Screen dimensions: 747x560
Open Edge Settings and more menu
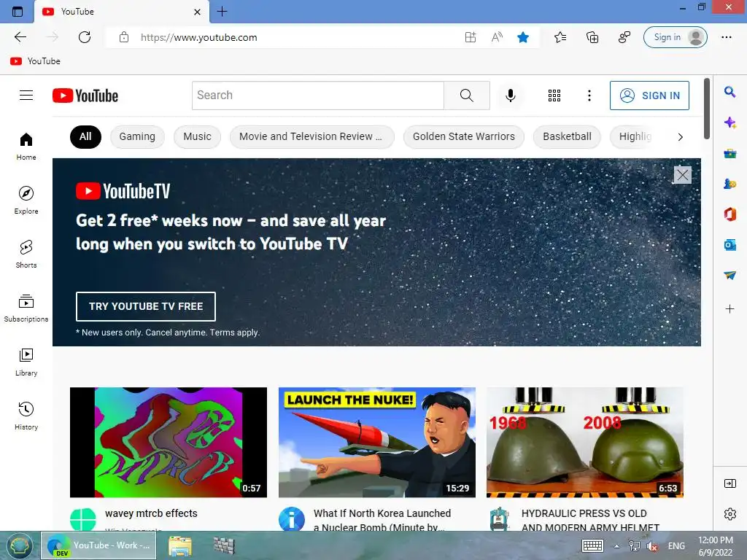[727, 37]
